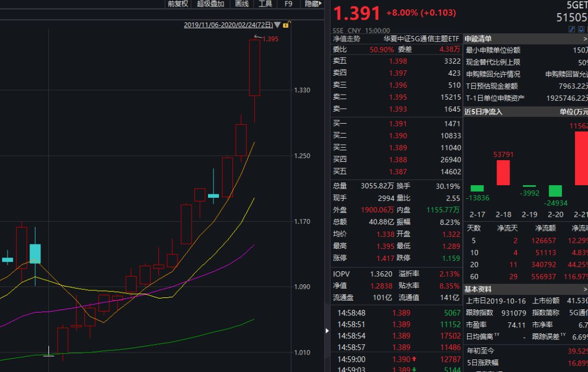588x372 pixels.
Task: Click the 华夏中证5G通信主题ETF name
Action: [421, 39]
